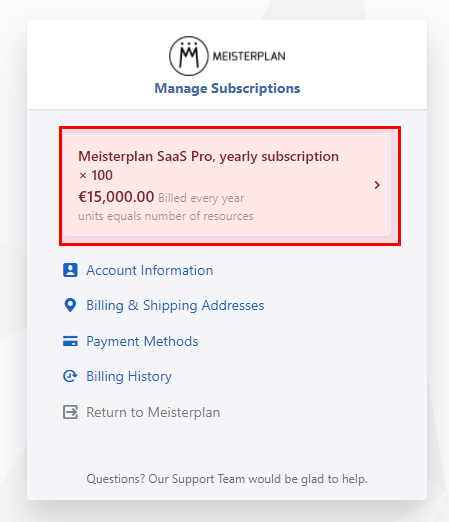Click the units equals number of resources note
This screenshot has height=522, width=449.
[166, 216]
